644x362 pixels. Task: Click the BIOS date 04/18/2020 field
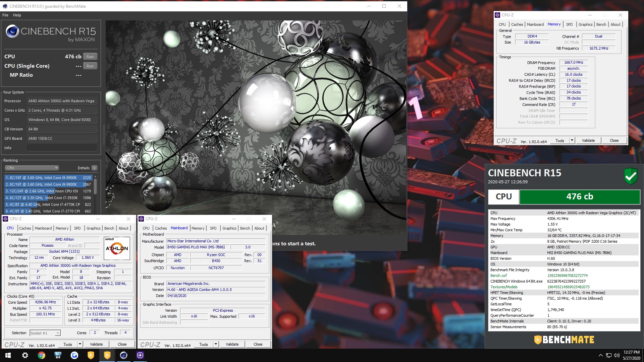pyautogui.click(x=216, y=296)
